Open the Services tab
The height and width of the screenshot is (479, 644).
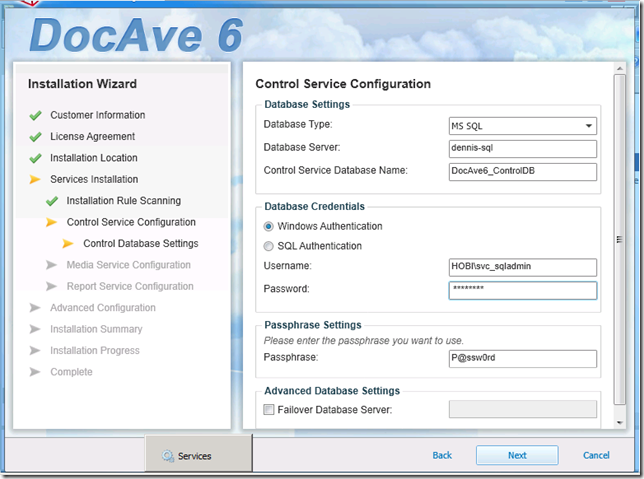pyautogui.click(x=199, y=454)
